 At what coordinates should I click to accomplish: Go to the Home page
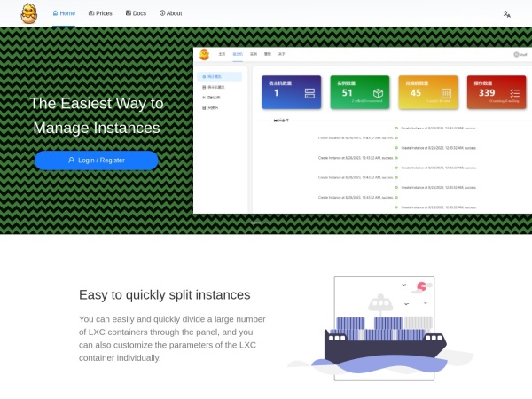64,13
